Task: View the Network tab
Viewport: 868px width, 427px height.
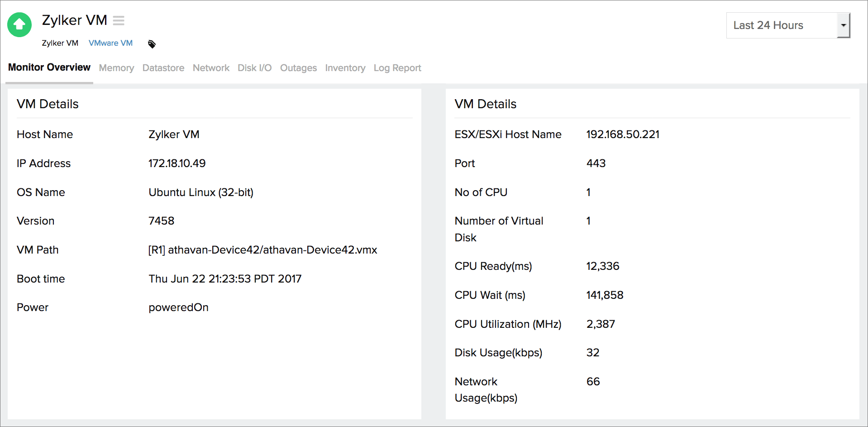Action: click(211, 68)
